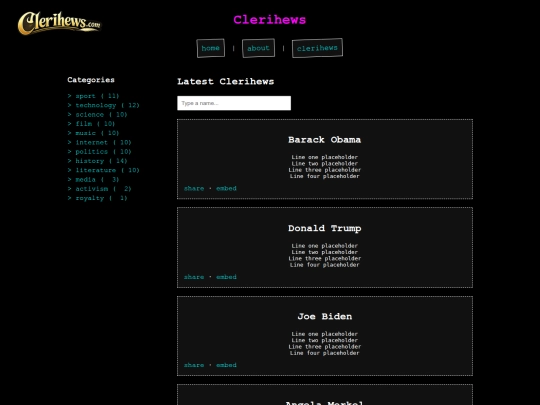Focus the 'Type a name...' search field
The image size is (540, 405).
point(234,103)
